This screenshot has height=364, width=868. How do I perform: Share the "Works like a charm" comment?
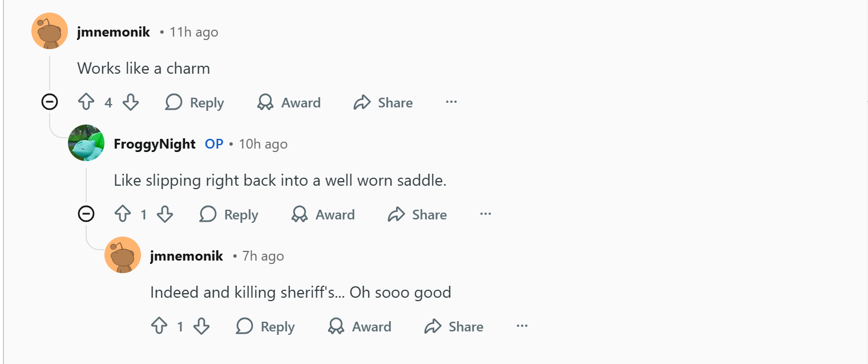[383, 103]
